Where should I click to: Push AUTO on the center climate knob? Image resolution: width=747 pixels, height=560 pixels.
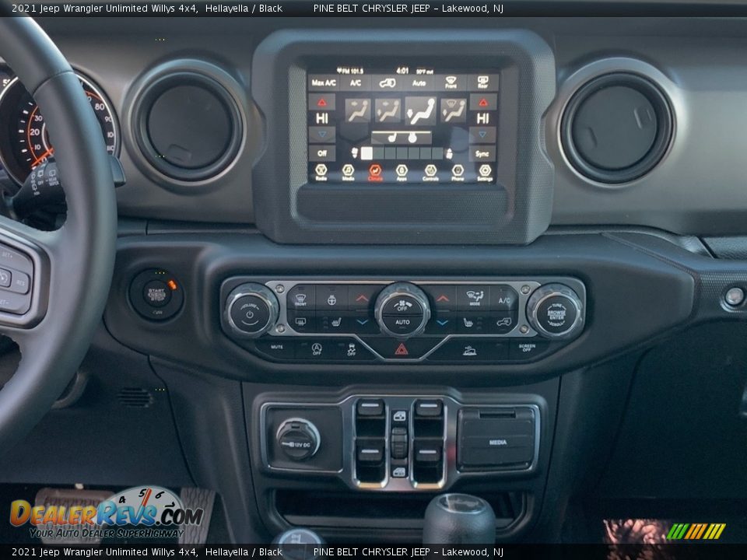tap(402, 322)
